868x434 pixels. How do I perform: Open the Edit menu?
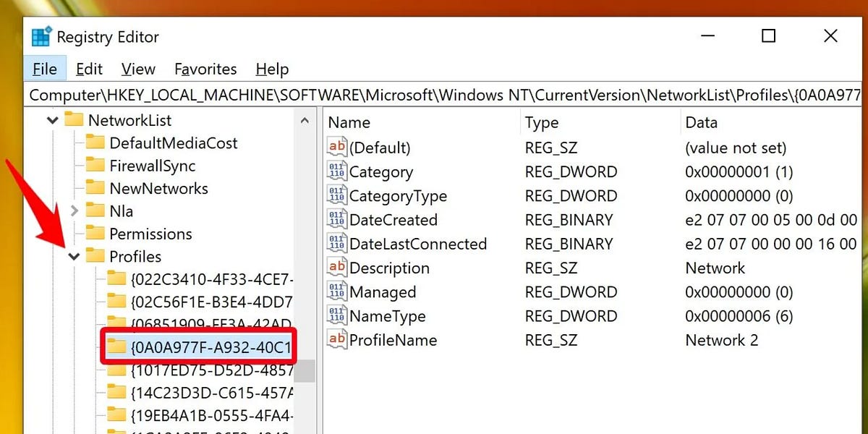coord(89,69)
